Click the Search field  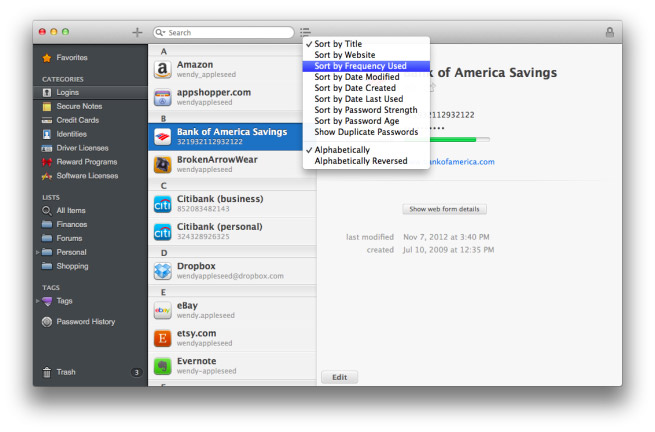[223, 33]
